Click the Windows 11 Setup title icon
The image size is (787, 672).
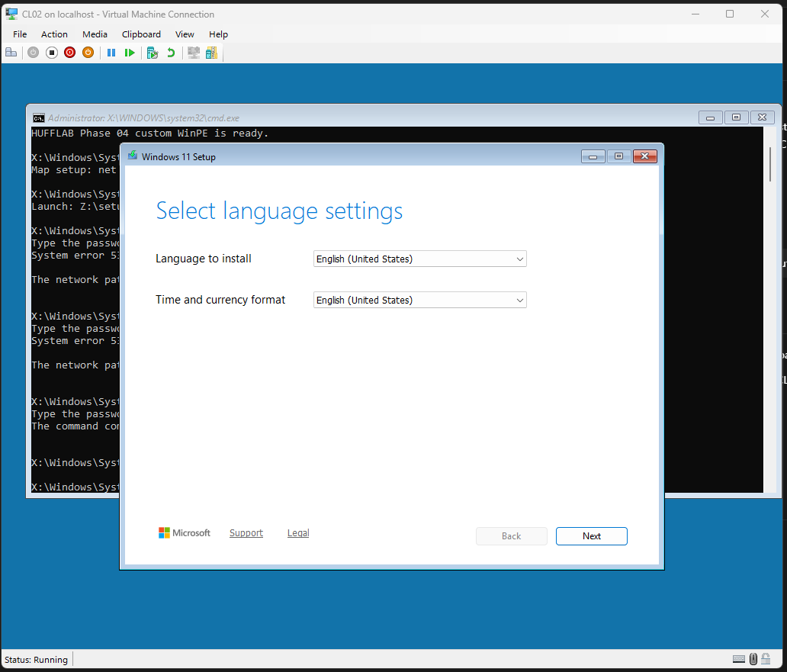point(133,156)
